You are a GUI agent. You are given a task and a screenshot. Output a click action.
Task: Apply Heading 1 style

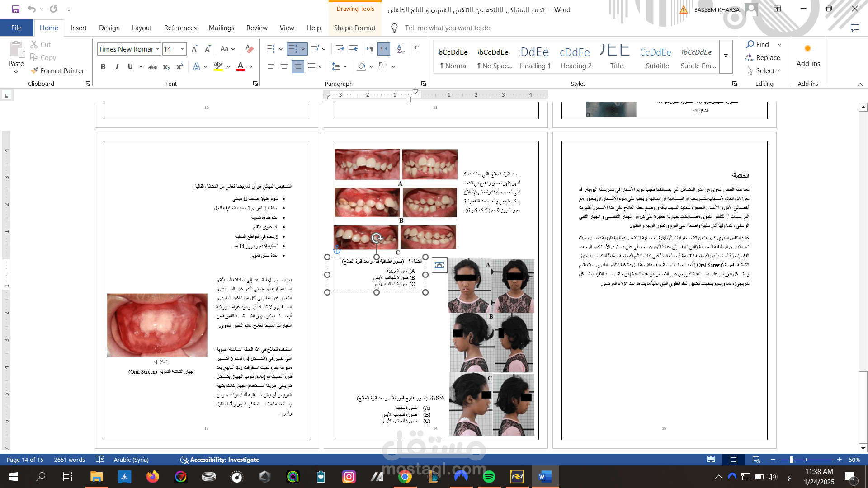535,57
